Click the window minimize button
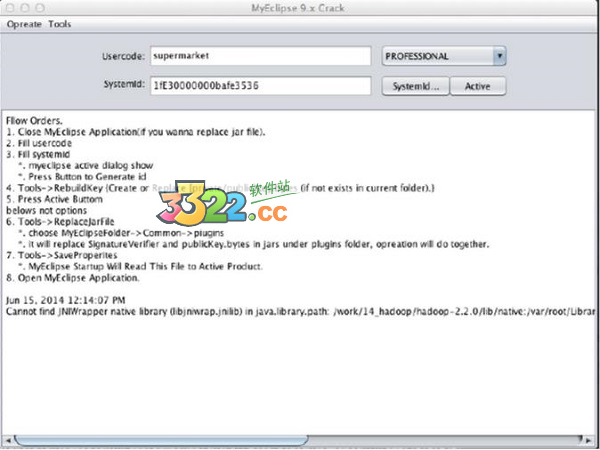This screenshot has width=600, height=450. click(x=24, y=8)
